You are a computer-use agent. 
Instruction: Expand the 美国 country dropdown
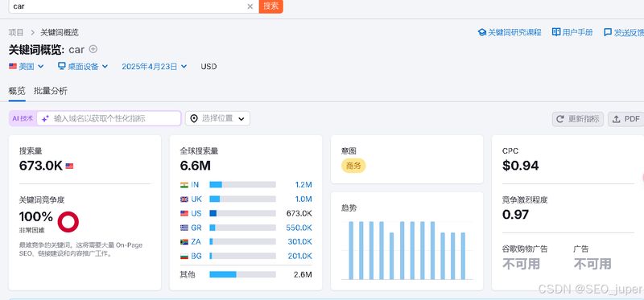[27, 67]
